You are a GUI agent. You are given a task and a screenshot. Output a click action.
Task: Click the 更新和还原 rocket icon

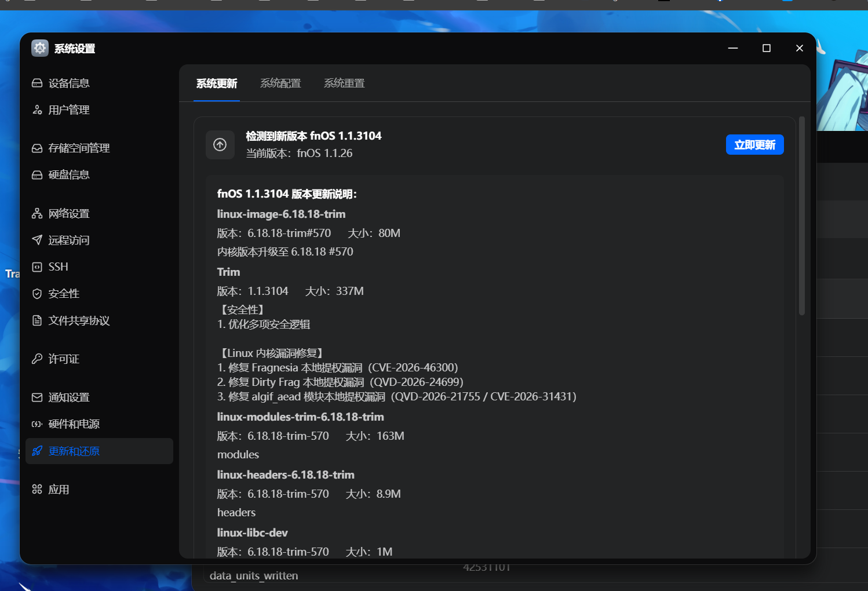coord(37,451)
